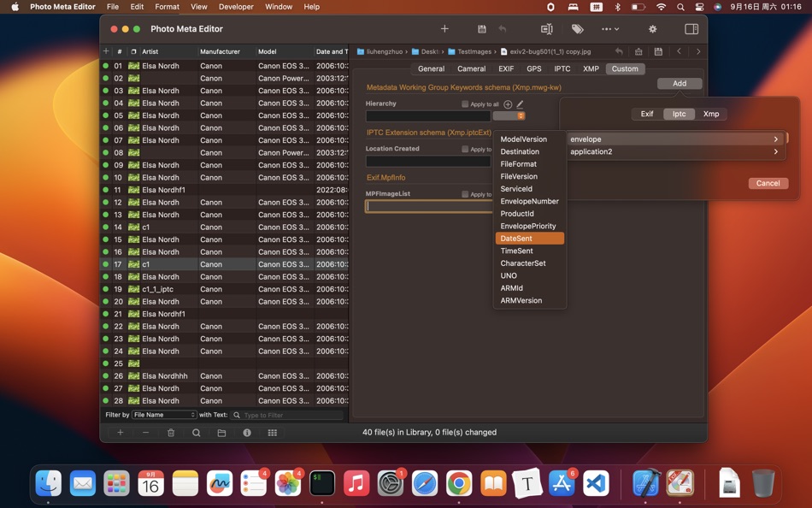Click the plus icon in the table header
This screenshot has width=812, height=508.
pos(106,50)
